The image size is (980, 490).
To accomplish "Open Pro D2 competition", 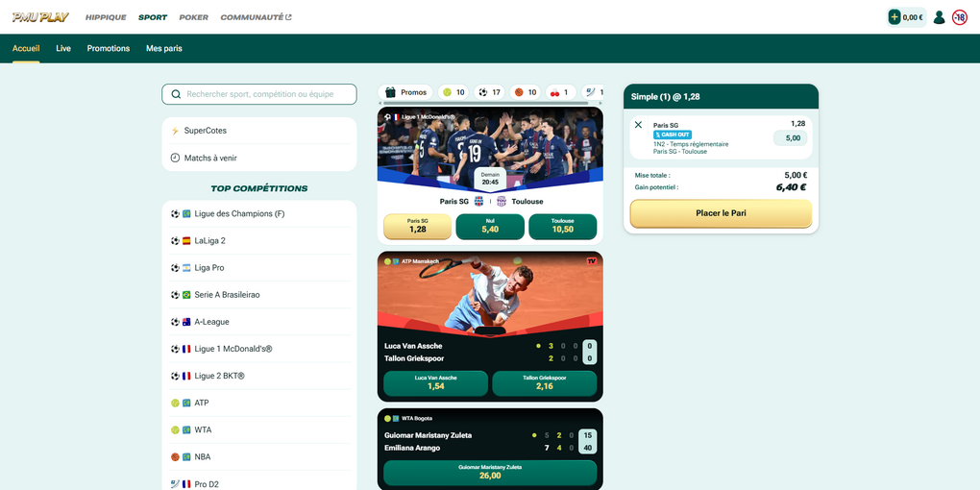I will (x=259, y=483).
